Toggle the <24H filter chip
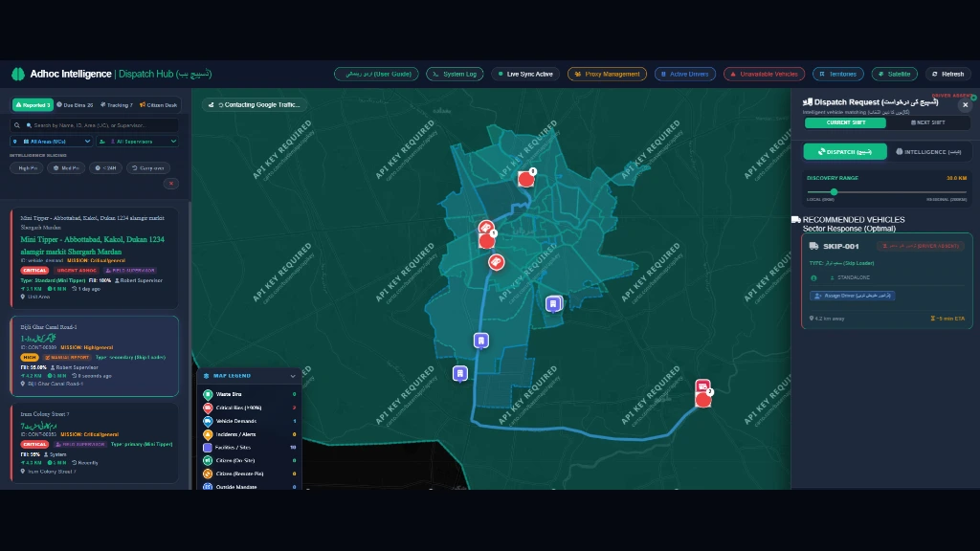 pyautogui.click(x=105, y=168)
